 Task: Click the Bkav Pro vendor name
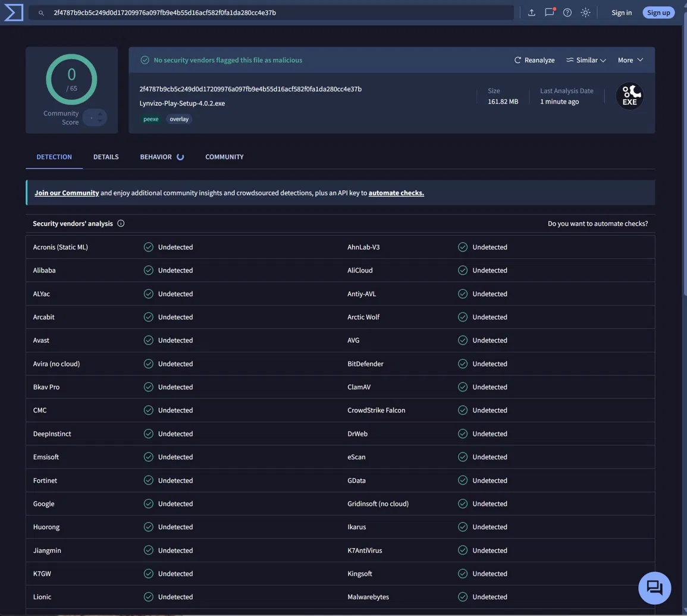(x=46, y=387)
